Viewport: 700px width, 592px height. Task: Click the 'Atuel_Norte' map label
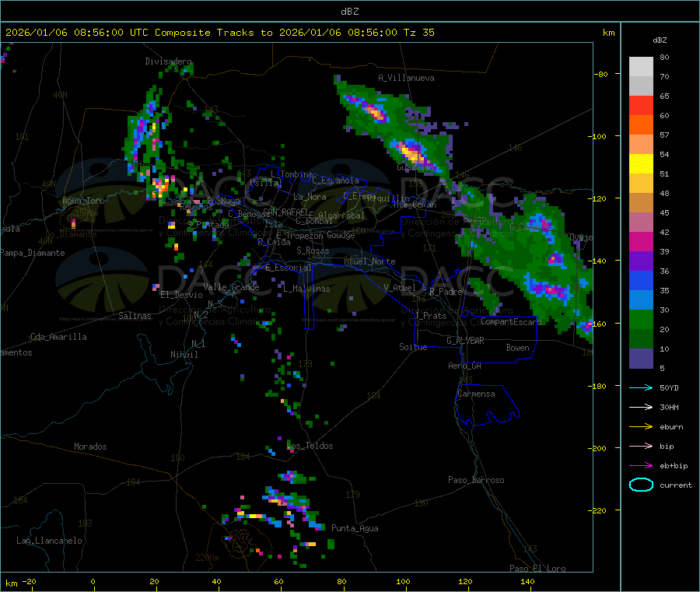pos(369,261)
